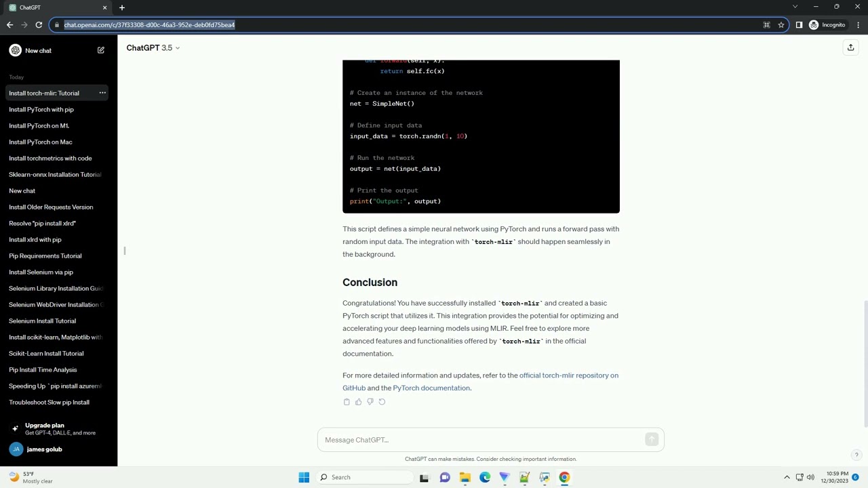Click the JA user avatar
This screenshot has height=488, width=868.
point(16,449)
